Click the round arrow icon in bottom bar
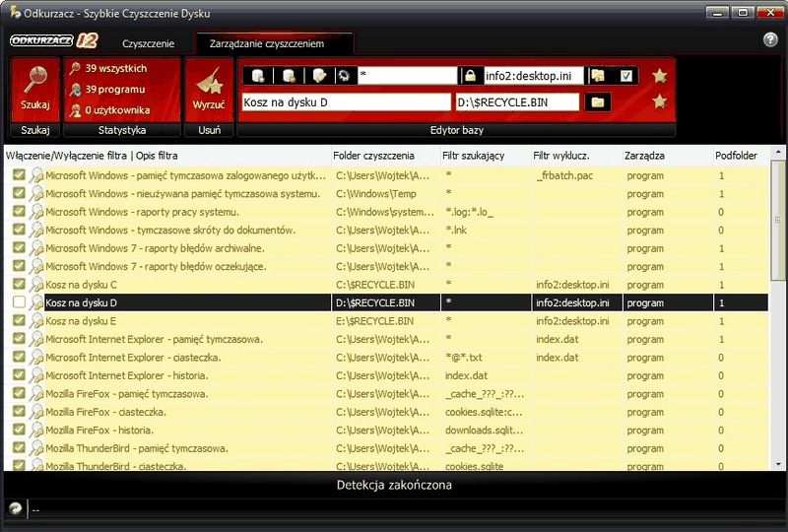Screen dimensions: 788x532 point(15,509)
